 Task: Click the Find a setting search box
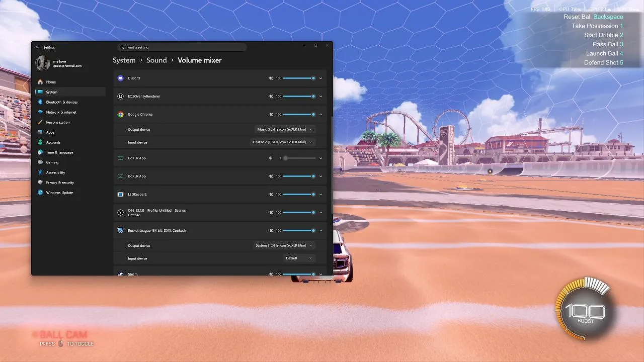(x=182, y=47)
